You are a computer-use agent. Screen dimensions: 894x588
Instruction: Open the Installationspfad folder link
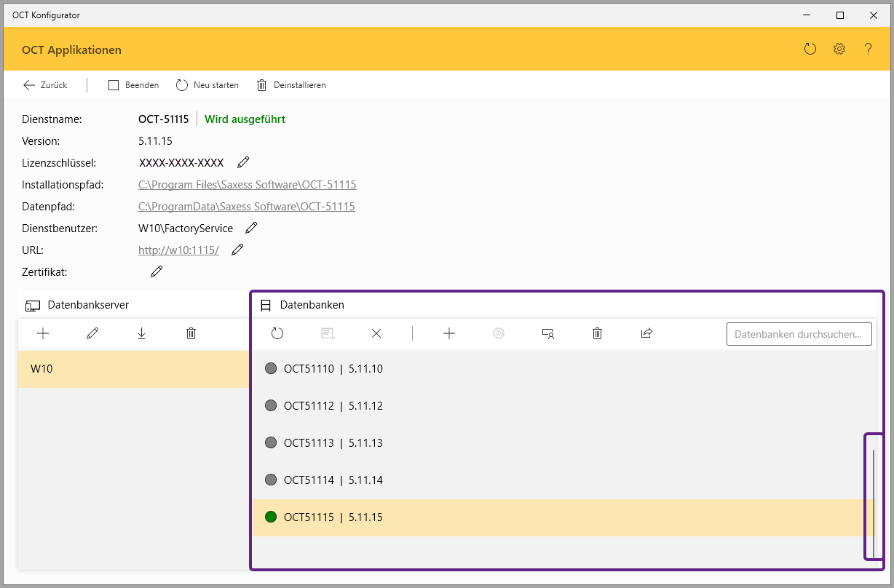pos(248,185)
